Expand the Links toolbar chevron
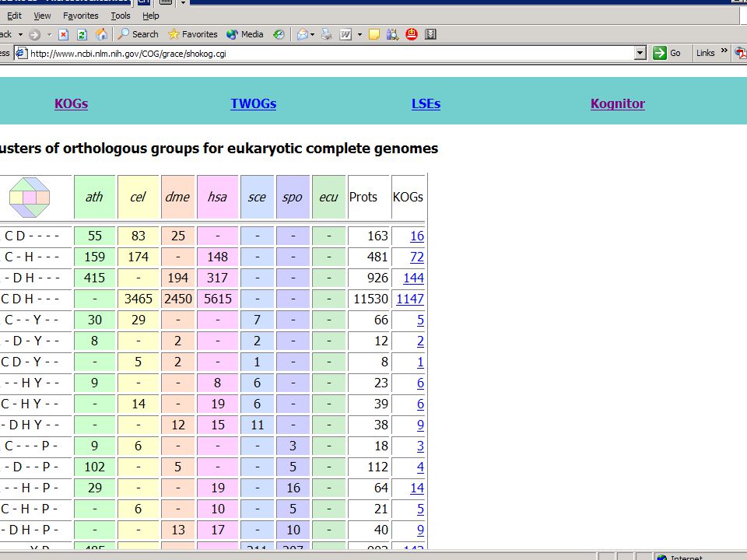Screen dimensions: 747x560 (724, 51)
